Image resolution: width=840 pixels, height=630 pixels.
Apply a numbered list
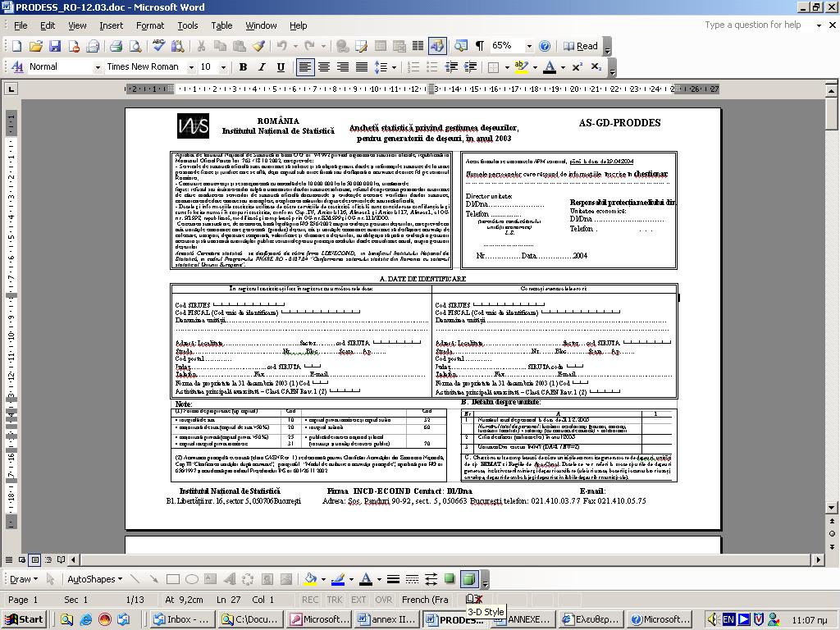pyautogui.click(x=413, y=67)
